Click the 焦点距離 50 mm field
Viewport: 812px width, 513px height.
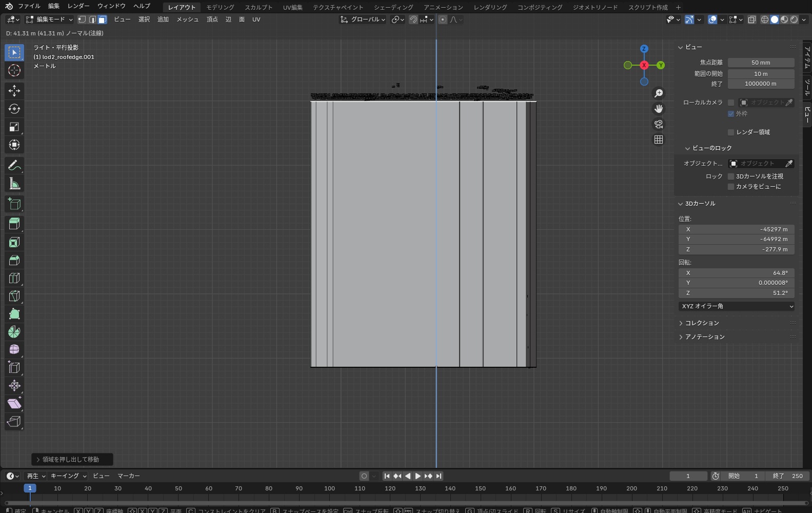pos(761,63)
